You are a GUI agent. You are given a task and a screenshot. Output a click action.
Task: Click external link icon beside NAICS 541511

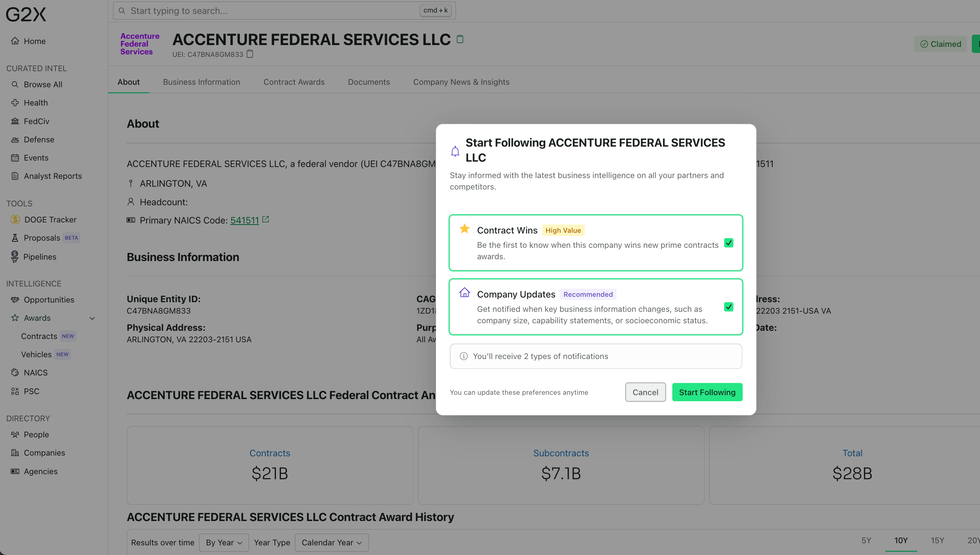click(266, 219)
